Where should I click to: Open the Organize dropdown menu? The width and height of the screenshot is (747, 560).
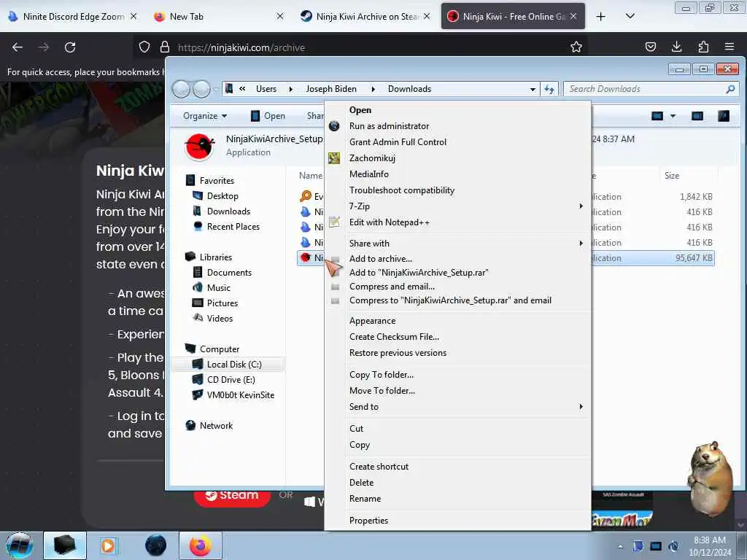coord(205,116)
